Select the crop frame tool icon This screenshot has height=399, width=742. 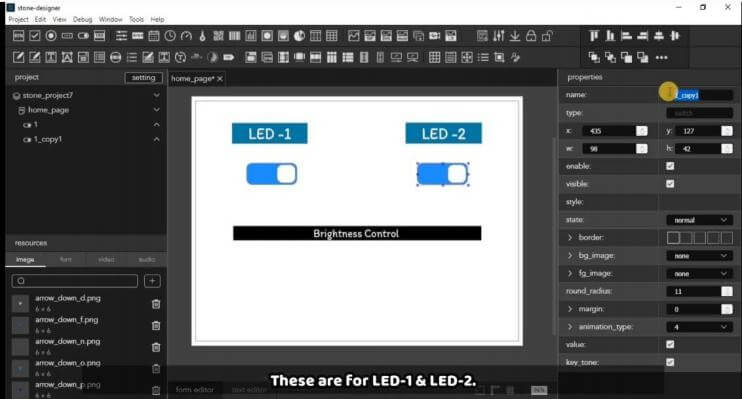point(499,58)
